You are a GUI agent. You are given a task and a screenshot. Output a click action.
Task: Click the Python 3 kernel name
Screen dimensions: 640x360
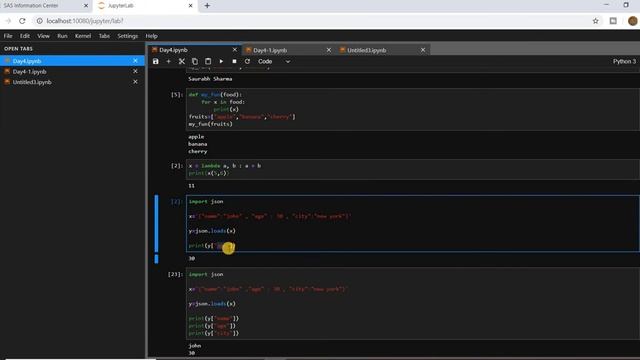tap(624, 61)
